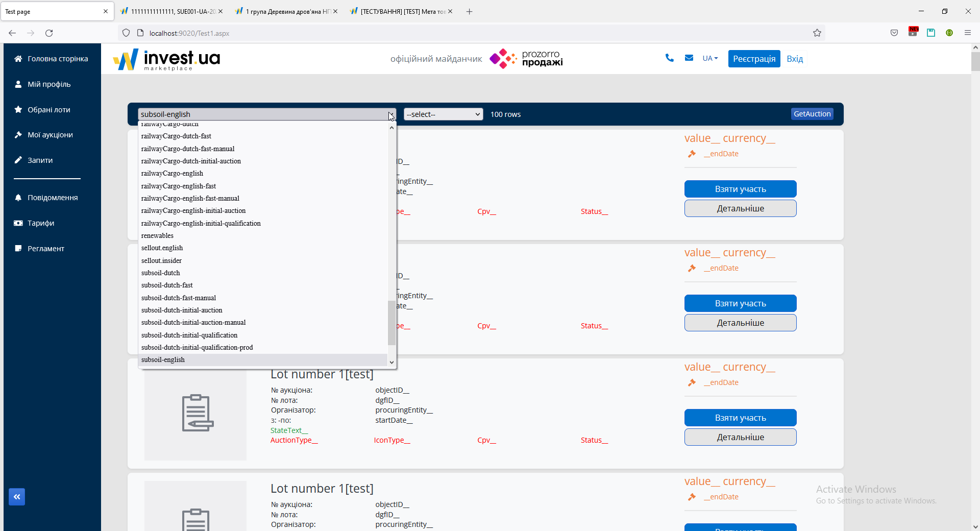Go back with the browser back arrow
Screen dimensions: 980x531
(x=12, y=33)
